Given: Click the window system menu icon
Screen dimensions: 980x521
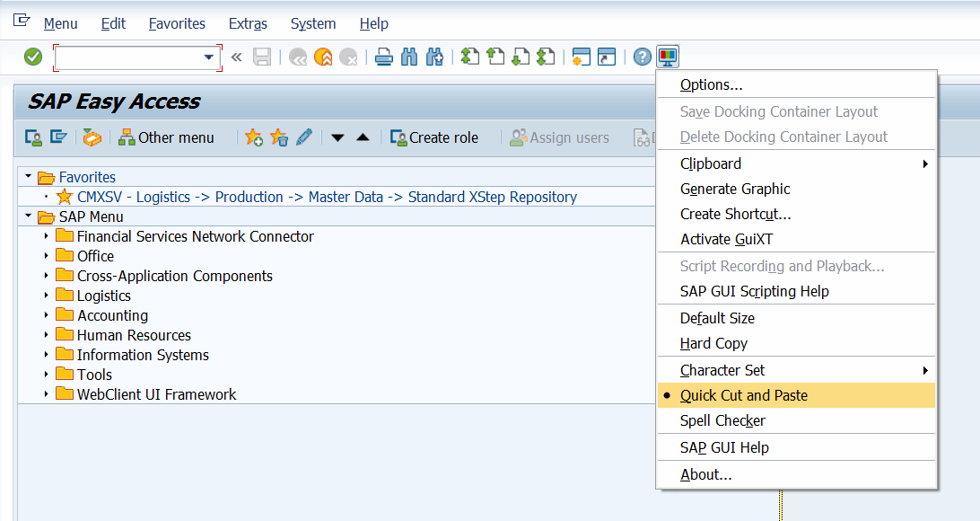Looking at the screenshot, I should point(22,21).
